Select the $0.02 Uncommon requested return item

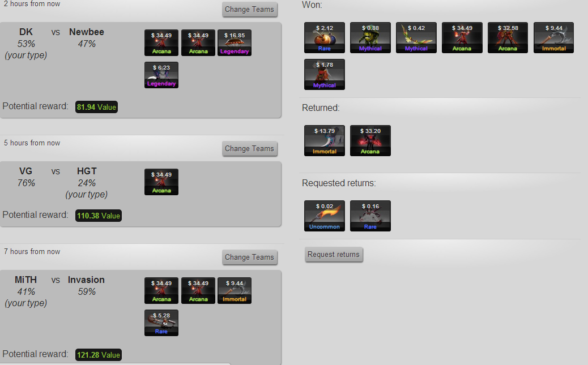(x=325, y=216)
